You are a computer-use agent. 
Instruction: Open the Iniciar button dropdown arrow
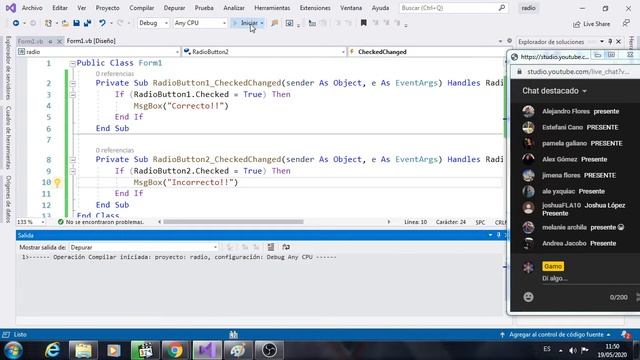click(x=262, y=23)
